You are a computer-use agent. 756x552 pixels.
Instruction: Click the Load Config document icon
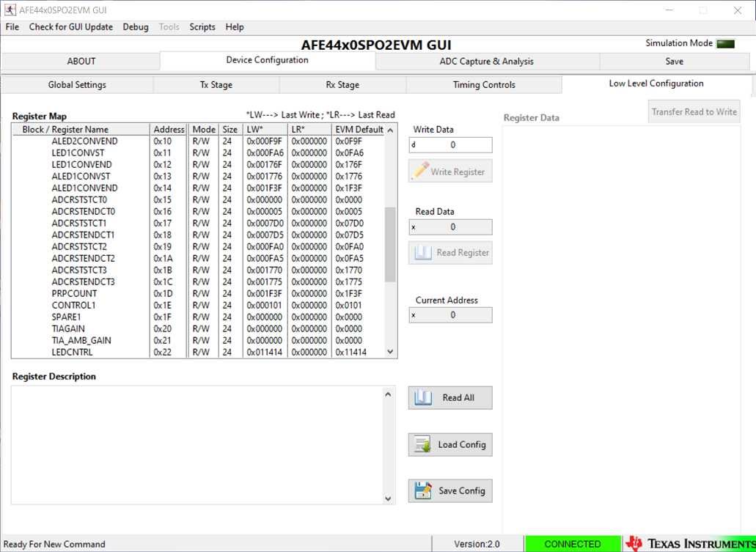pos(423,444)
